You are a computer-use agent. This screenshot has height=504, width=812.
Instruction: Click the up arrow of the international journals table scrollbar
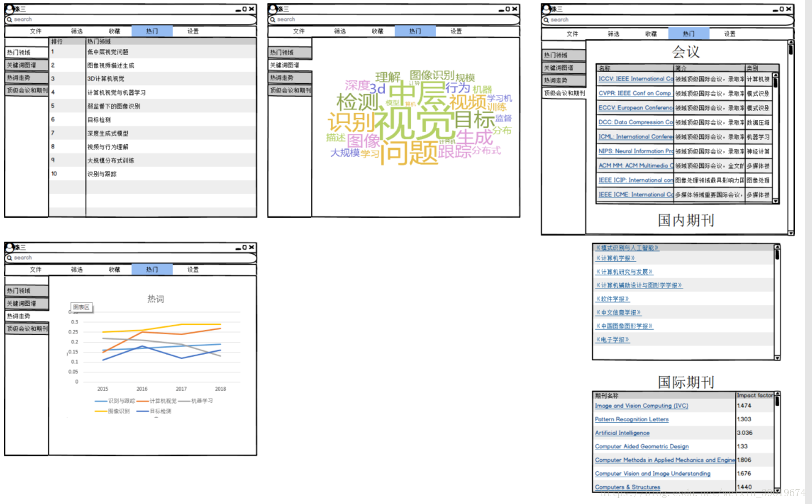[777, 394]
